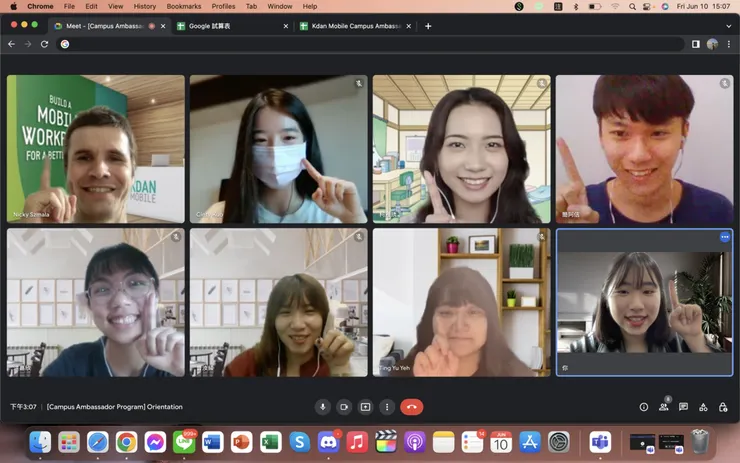Open the Profiles menu
Image resolution: width=740 pixels, height=463 pixels.
(x=223, y=6)
